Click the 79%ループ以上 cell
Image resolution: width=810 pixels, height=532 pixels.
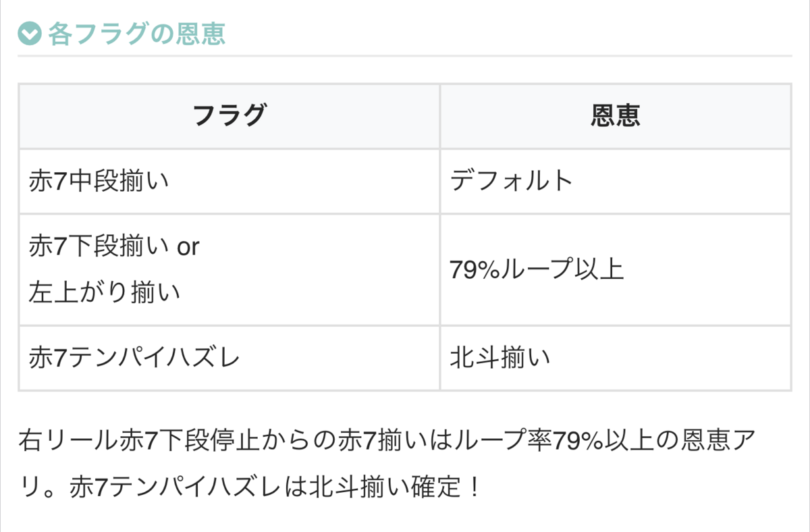(x=615, y=269)
